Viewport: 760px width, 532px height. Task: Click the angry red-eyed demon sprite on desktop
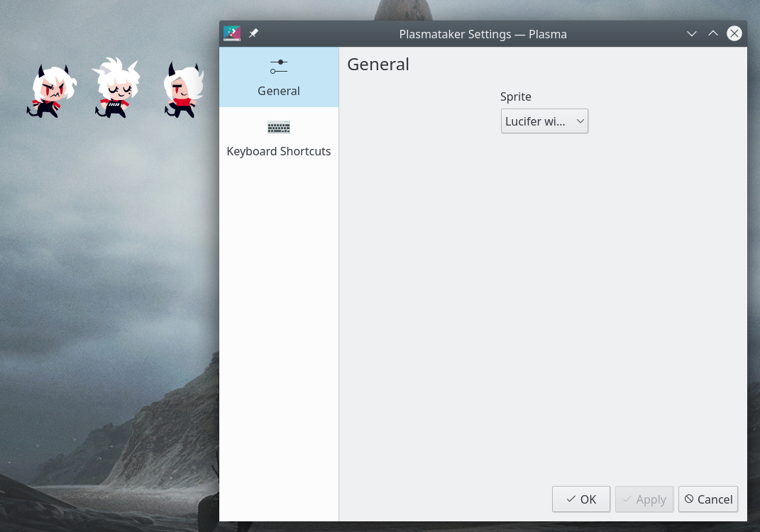(x=51, y=91)
